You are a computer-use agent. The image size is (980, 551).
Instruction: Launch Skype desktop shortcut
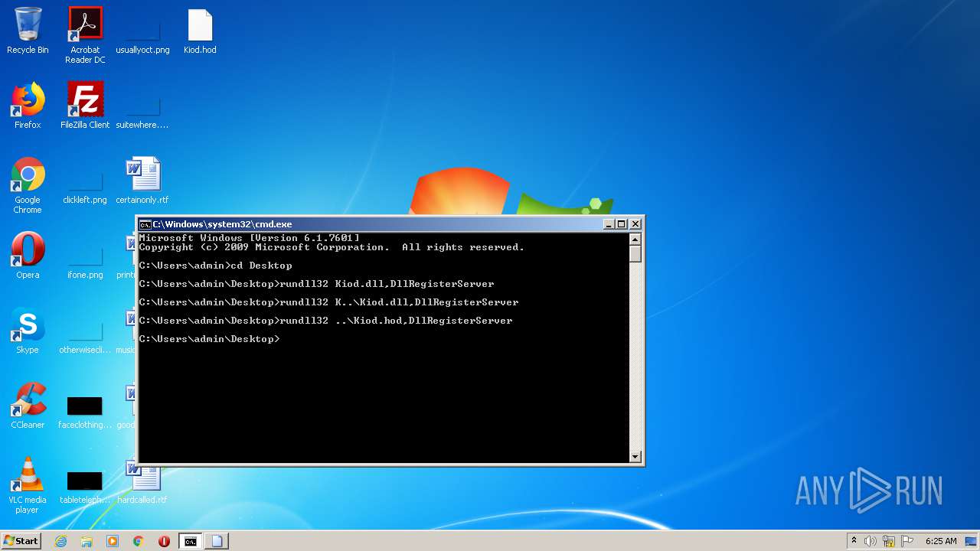pyautogui.click(x=28, y=331)
